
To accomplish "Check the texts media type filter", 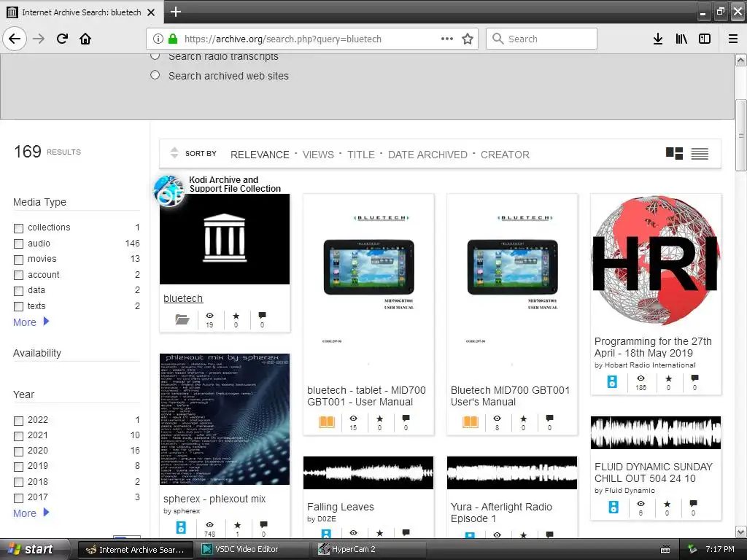I will (18, 307).
